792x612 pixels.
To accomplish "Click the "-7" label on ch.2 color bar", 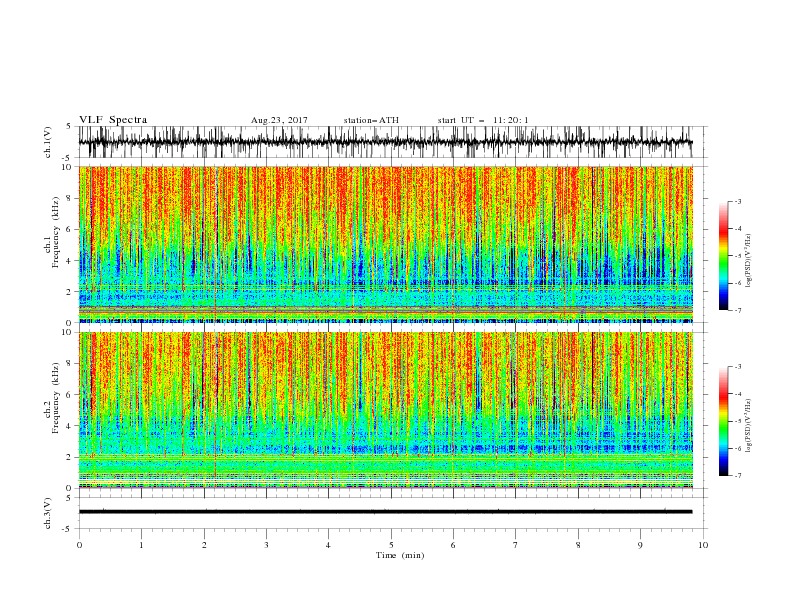I will point(738,476).
